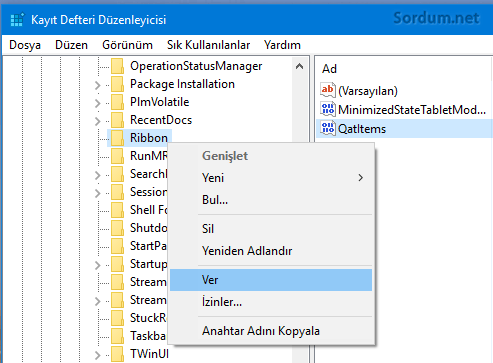The height and width of the screenshot is (363, 493).
Task: Click the Startup folder icon
Action: [x=117, y=264]
